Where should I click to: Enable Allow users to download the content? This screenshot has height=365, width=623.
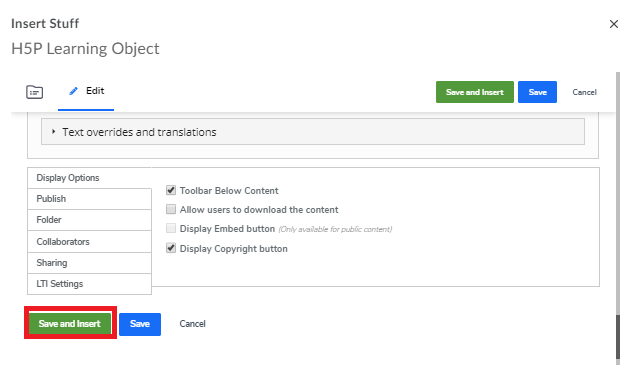[171, 209]
